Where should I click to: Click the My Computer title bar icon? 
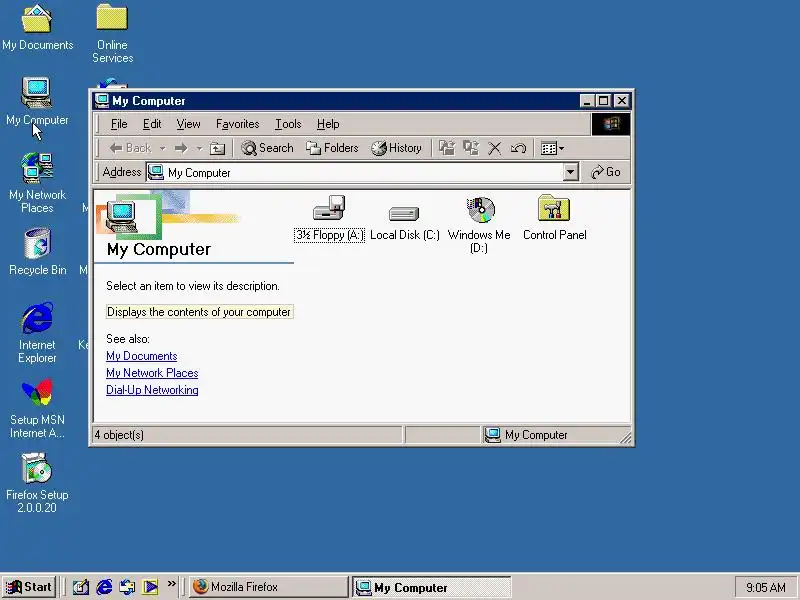(102, 101)
